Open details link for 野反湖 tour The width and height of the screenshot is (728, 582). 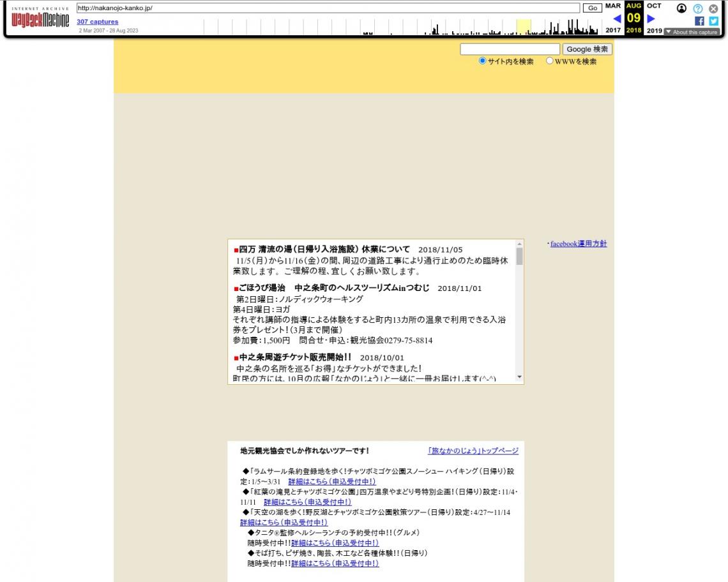(x=284, y=523)
